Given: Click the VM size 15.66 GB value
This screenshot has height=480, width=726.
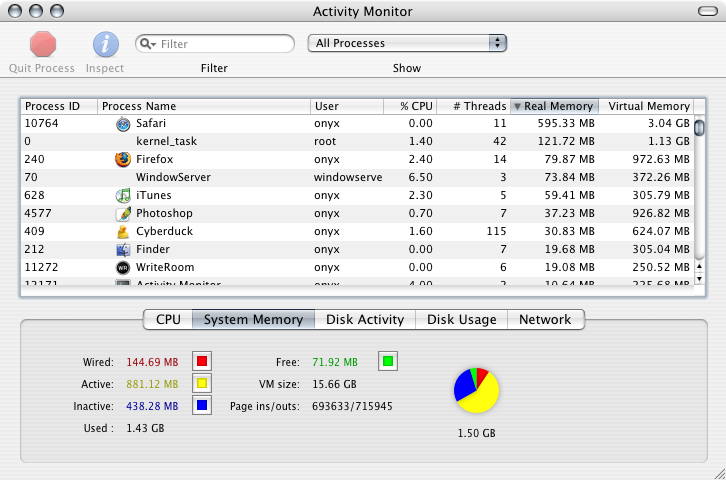Looking at the screenshot, I should [334, 384].
